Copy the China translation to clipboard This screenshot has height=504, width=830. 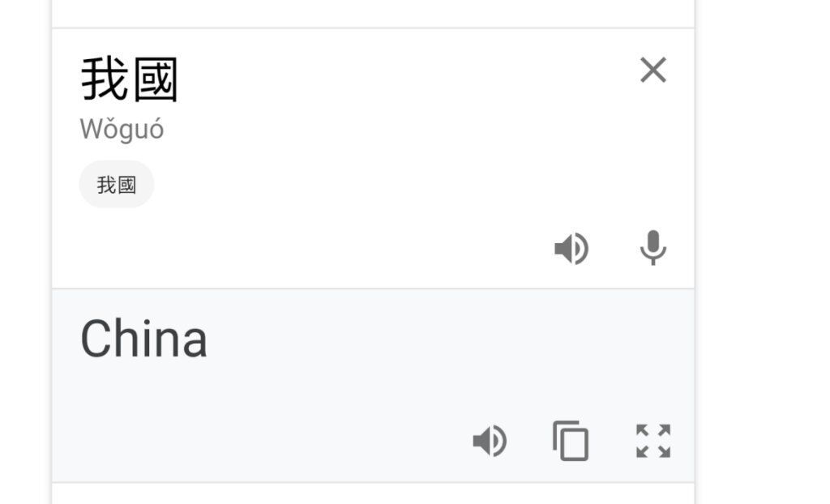pos(571,441)
